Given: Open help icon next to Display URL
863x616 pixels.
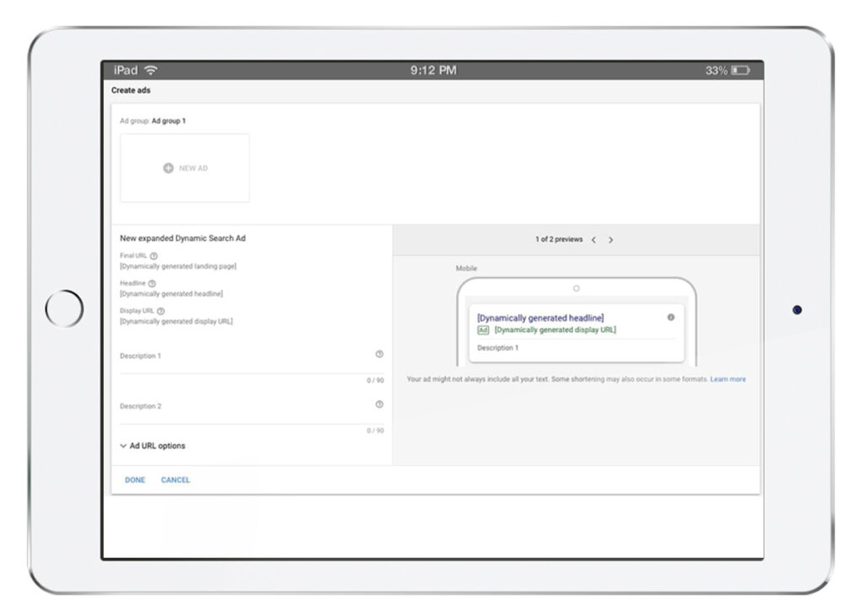Looking at the screenshot, I should (161, 311).
